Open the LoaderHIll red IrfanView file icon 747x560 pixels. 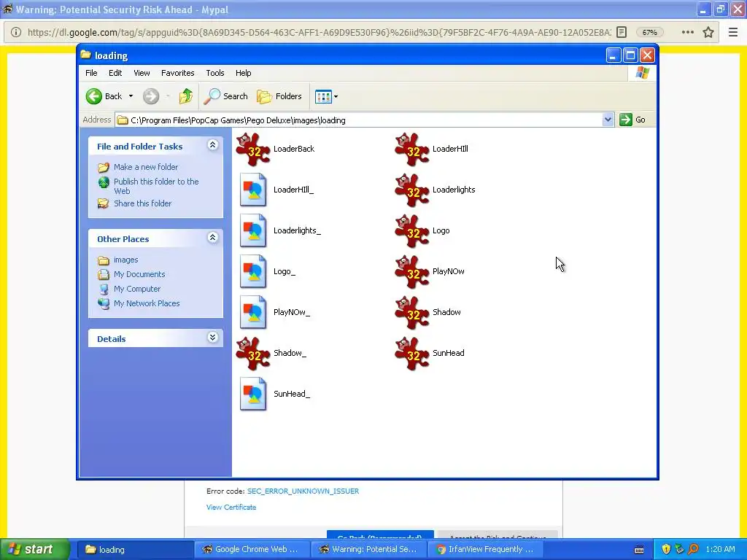412,149
